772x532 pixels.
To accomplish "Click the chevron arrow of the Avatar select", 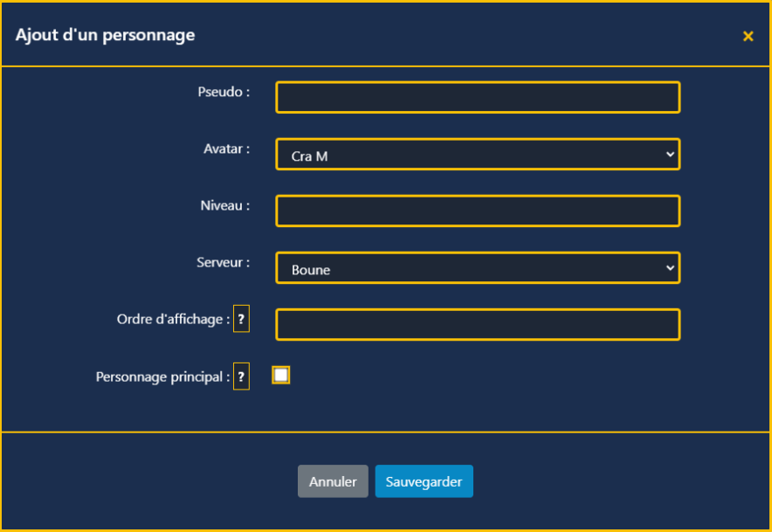I will pos(670,155).
